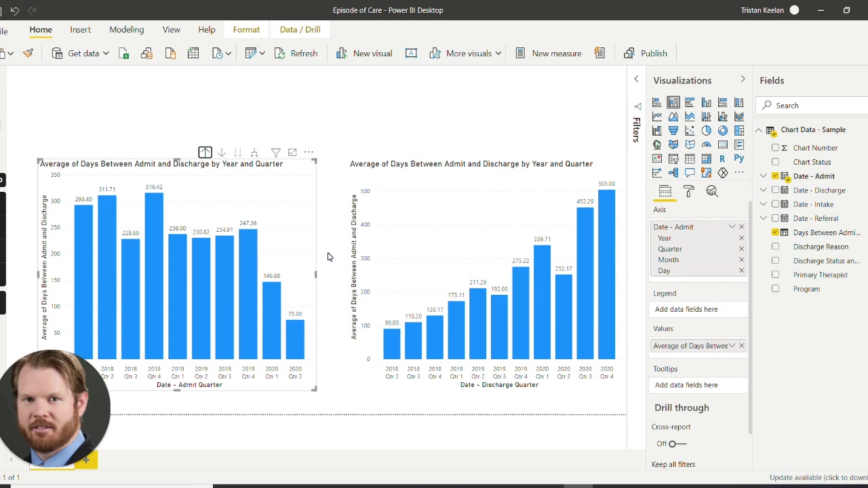The image size is (868, 488).
Task: Expand the Date - Discharge field
Action: tap(764, 190)
